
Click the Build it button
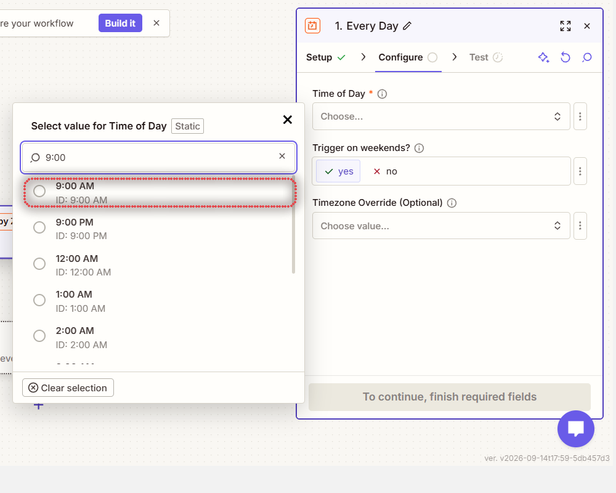pos(120,23)
